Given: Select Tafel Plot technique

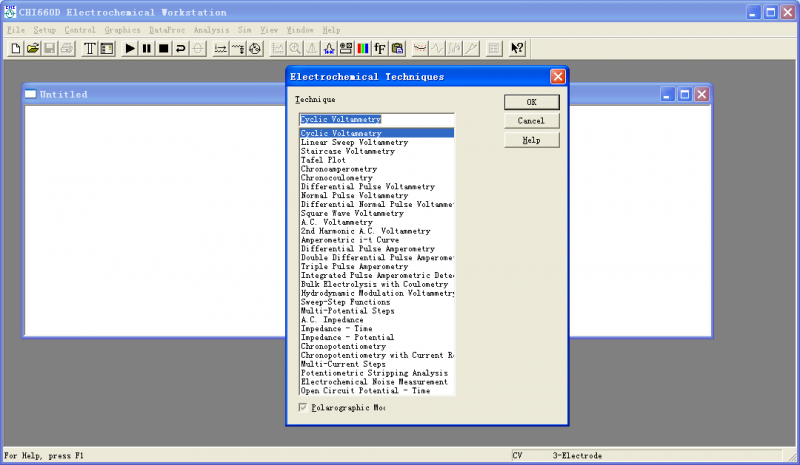Looking at the screenshot, I should click(x=377, y=160).
